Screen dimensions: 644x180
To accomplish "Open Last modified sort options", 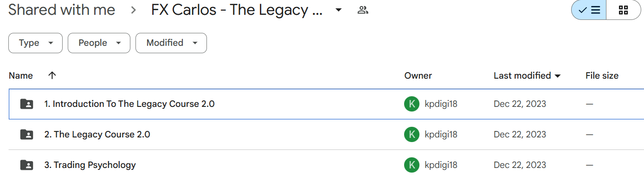I will (x=527, y=75).
